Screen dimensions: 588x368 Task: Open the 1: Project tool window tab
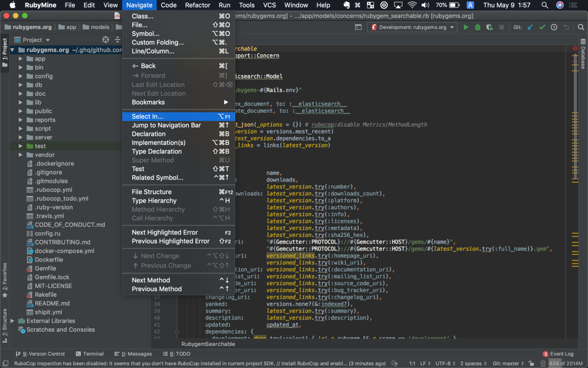(x=5, y=53)
